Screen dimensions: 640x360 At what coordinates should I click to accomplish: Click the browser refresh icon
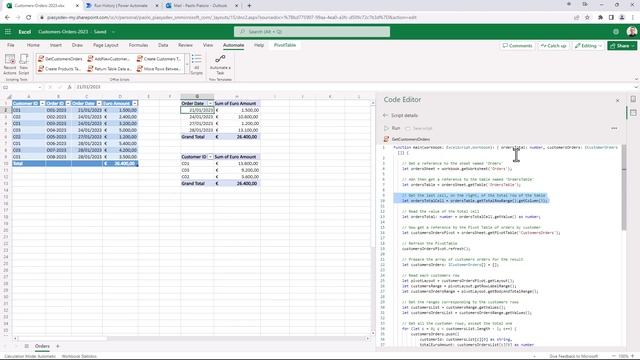(29, 17)
